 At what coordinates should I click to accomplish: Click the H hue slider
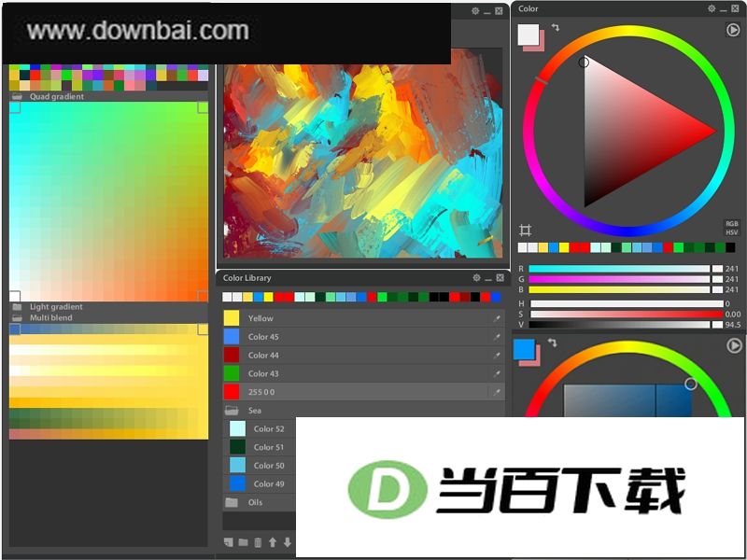[x=627, y=304]
